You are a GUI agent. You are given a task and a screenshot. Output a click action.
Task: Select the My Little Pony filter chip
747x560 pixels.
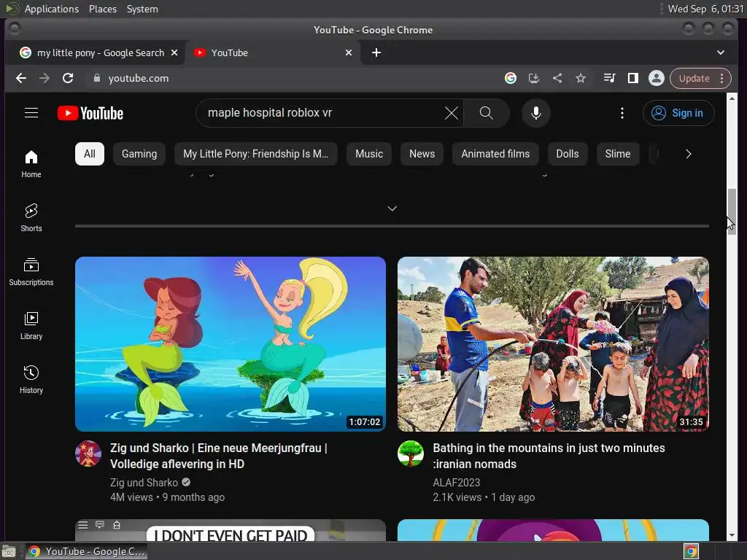[256, 154]
